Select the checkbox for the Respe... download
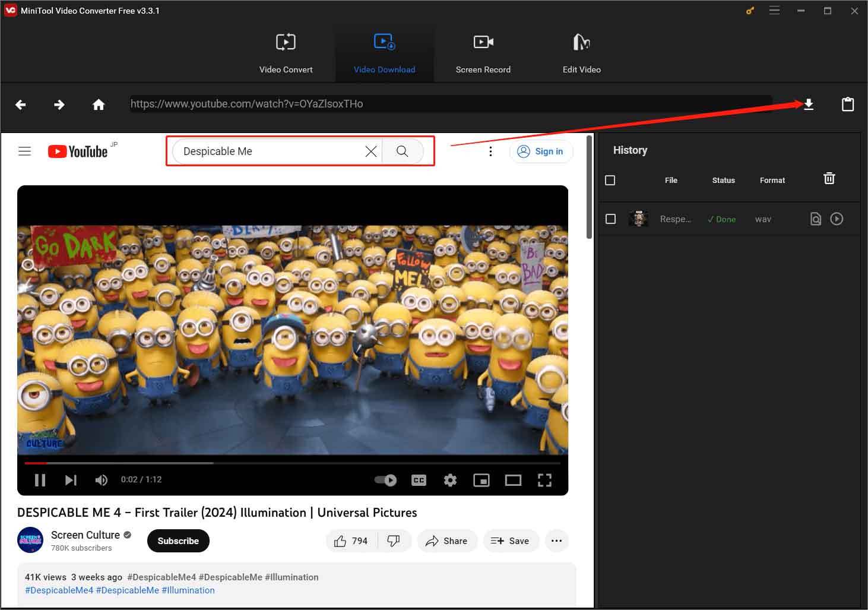Viewport: 868px width, 610px height. click(x=610, y=219)
